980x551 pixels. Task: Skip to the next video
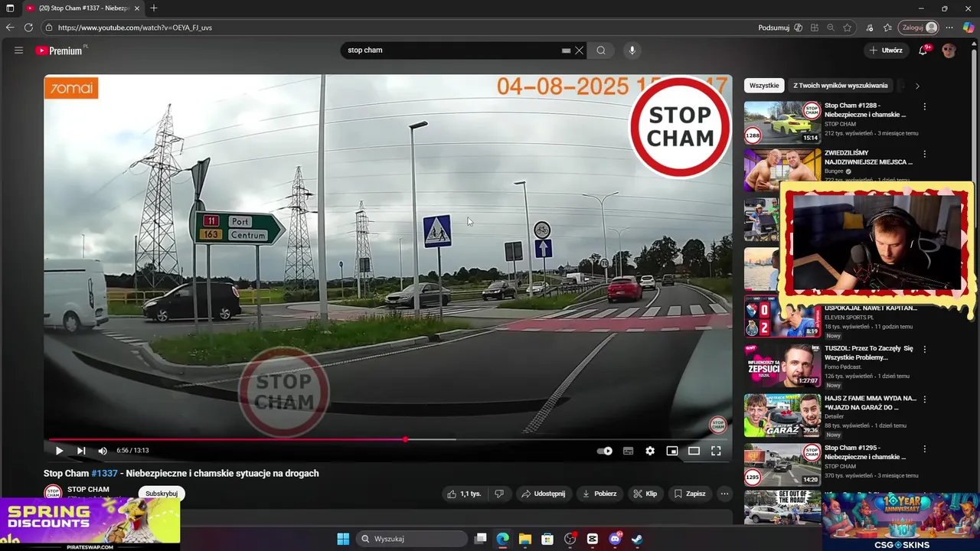81,451
